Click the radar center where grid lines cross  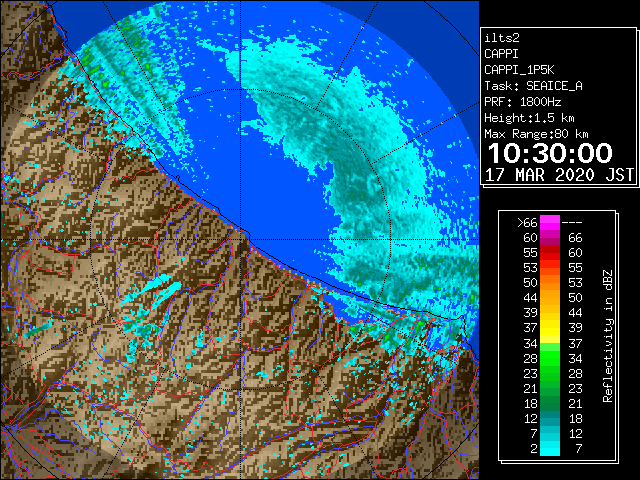(x=240, y=240)
